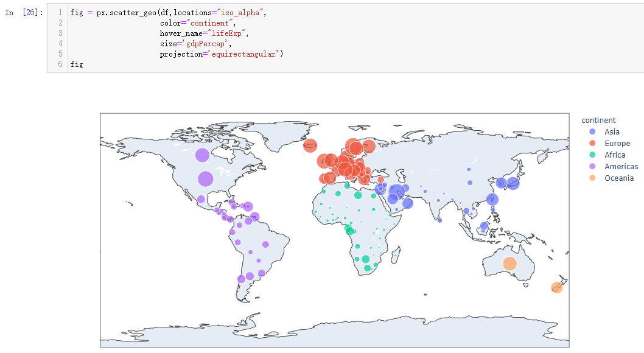Select the large purple bubble over Canada

202,155
